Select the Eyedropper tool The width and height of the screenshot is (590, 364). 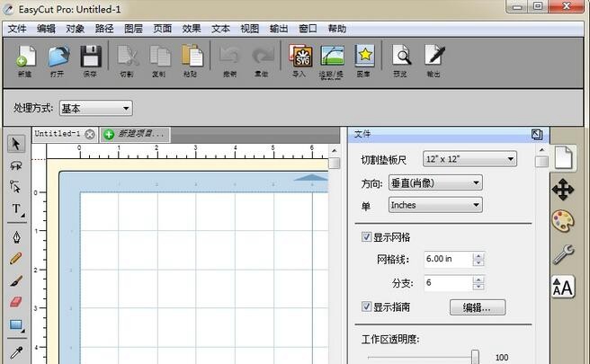click(x=16, y=352)
